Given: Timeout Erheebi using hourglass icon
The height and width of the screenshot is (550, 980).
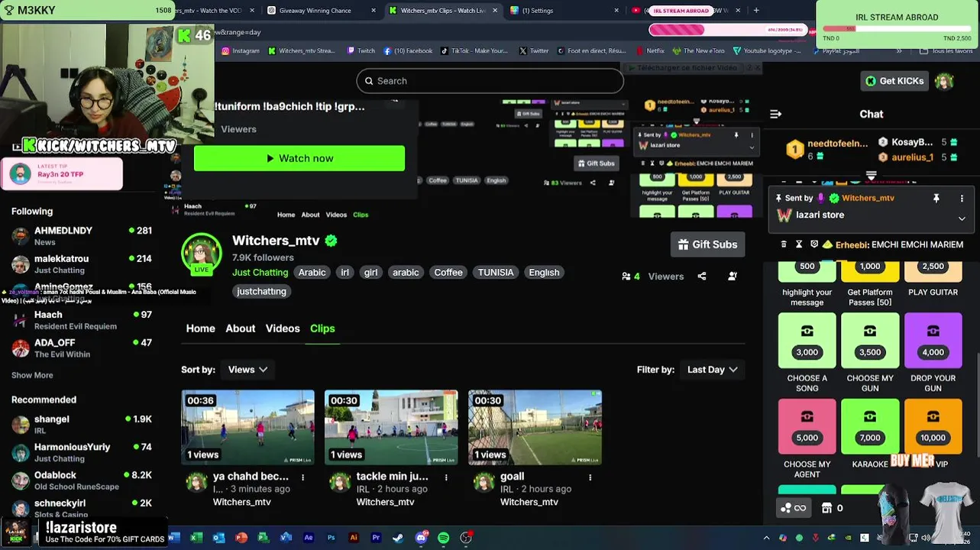Looking at the screenshot, I should point(799,244).
